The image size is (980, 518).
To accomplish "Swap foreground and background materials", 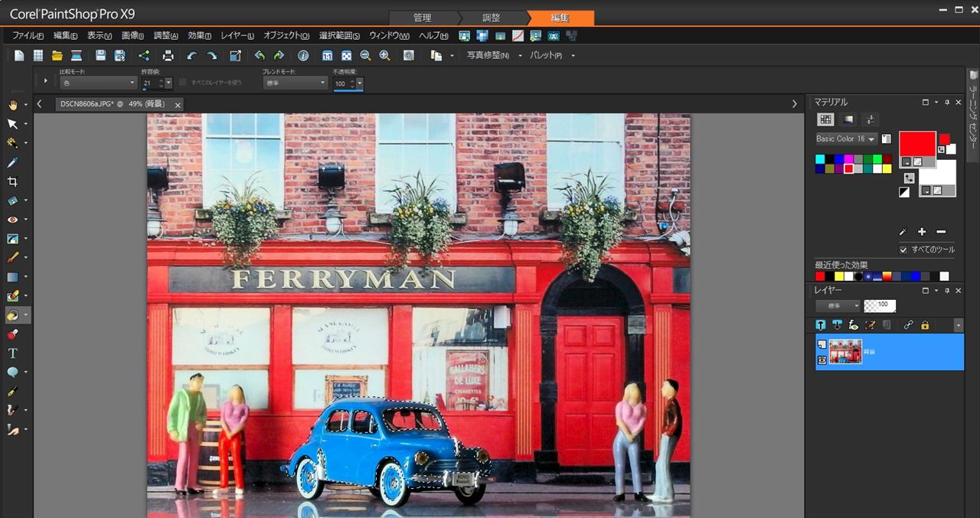I will point(909,177).
